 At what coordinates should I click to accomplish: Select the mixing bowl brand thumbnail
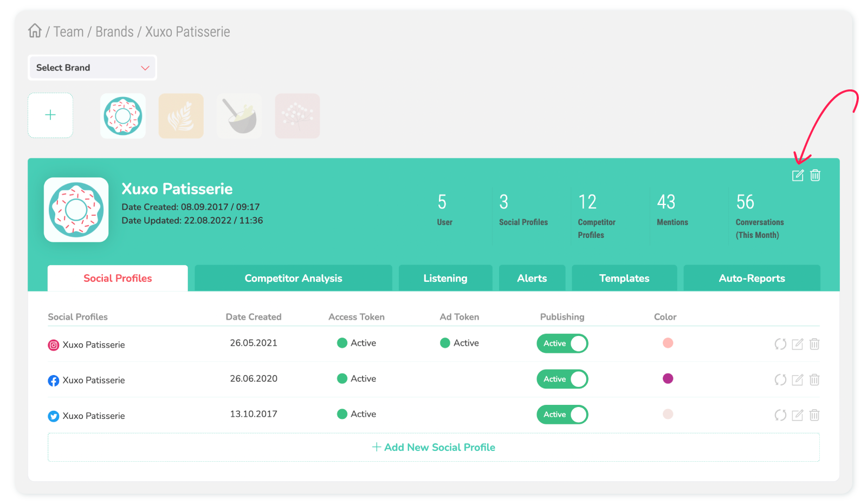pyautogui.click(x=240, y=116)
